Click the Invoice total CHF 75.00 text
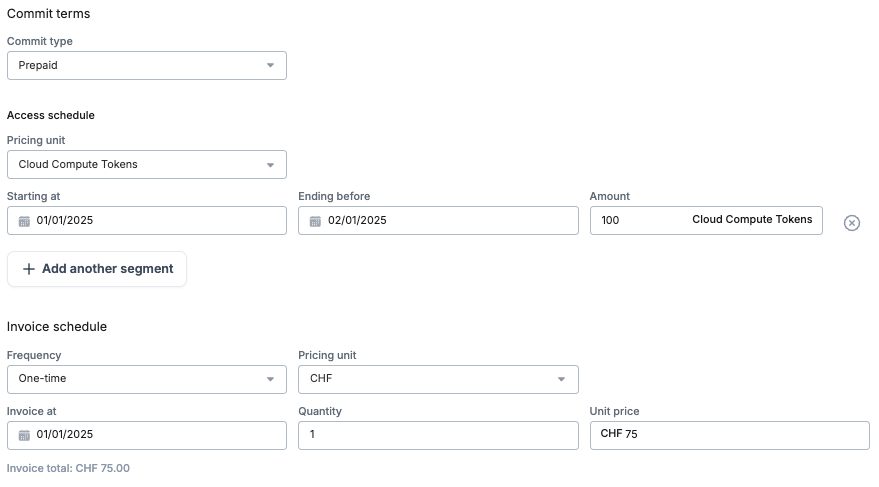 point(68,468)
